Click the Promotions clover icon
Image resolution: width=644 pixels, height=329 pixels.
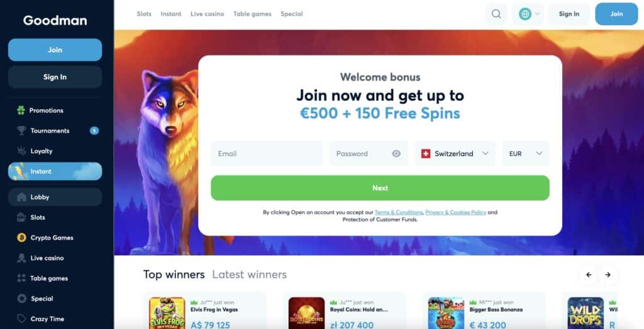pyautogui.click(x=21, y=110)
